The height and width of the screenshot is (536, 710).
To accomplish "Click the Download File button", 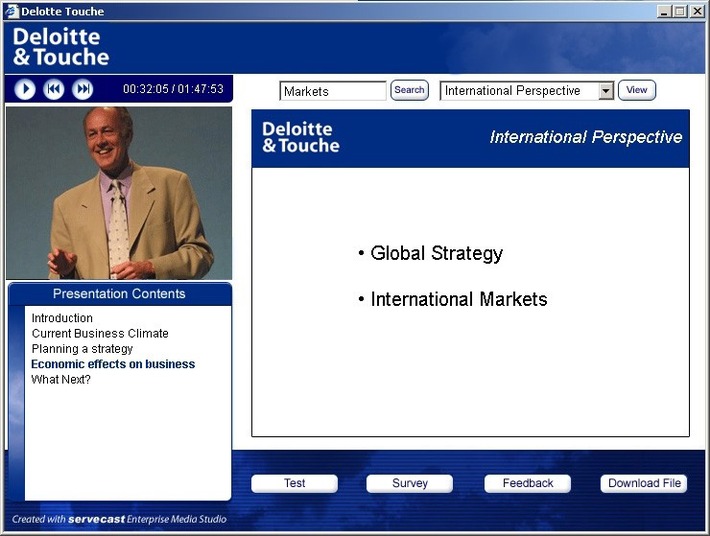I will [x=644, y=483].
